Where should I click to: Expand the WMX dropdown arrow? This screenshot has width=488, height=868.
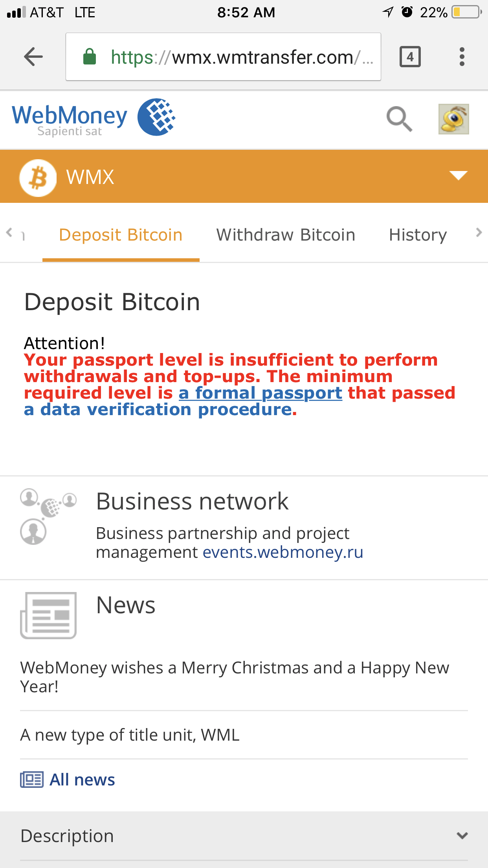[458, 176]
